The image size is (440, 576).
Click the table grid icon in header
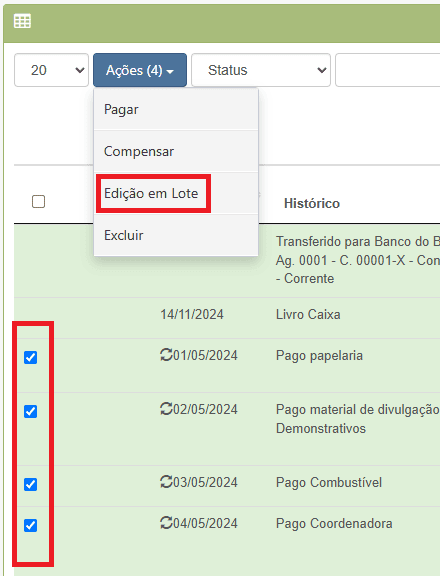coord(22,21)
